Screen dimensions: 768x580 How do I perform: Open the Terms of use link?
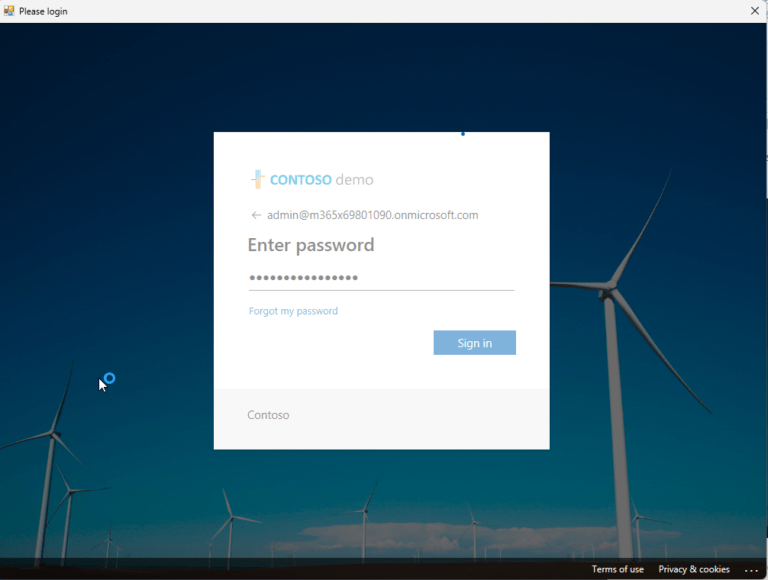617,570
